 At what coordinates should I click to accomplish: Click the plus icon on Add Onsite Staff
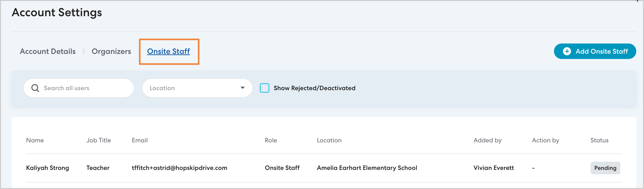tap(567, 51)
